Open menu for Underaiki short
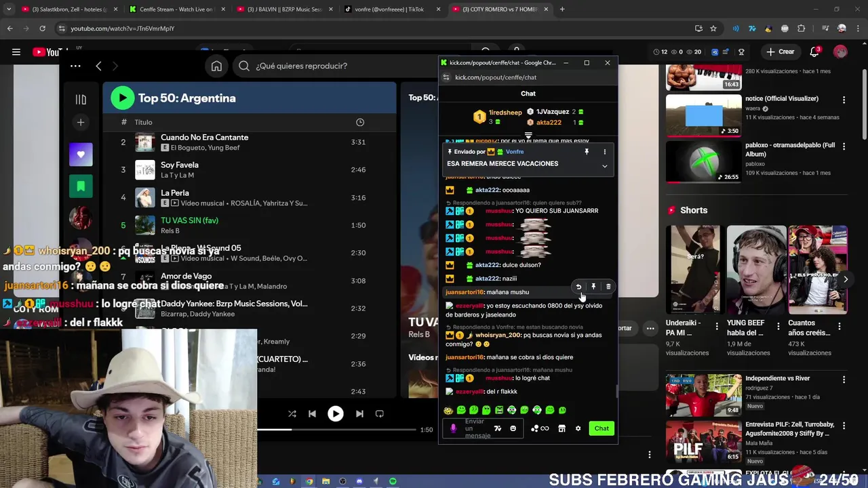Screen dimensions: 868x488 (x=717, y=327)
